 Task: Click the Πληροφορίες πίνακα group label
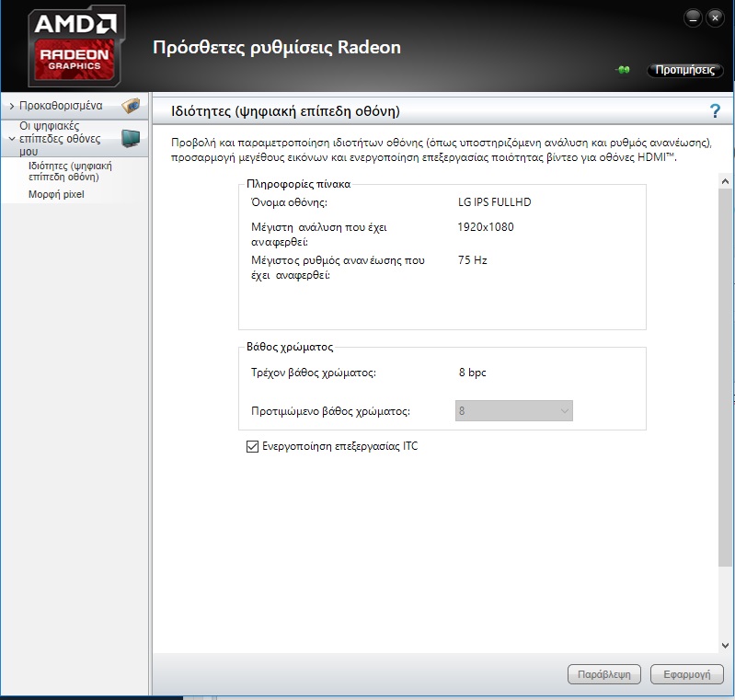(x=299, y=184)
